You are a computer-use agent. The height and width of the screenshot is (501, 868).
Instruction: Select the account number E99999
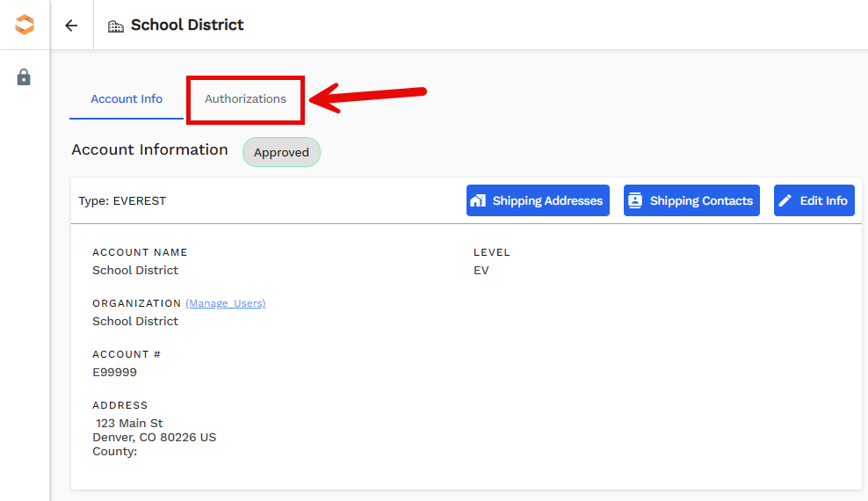114,372
